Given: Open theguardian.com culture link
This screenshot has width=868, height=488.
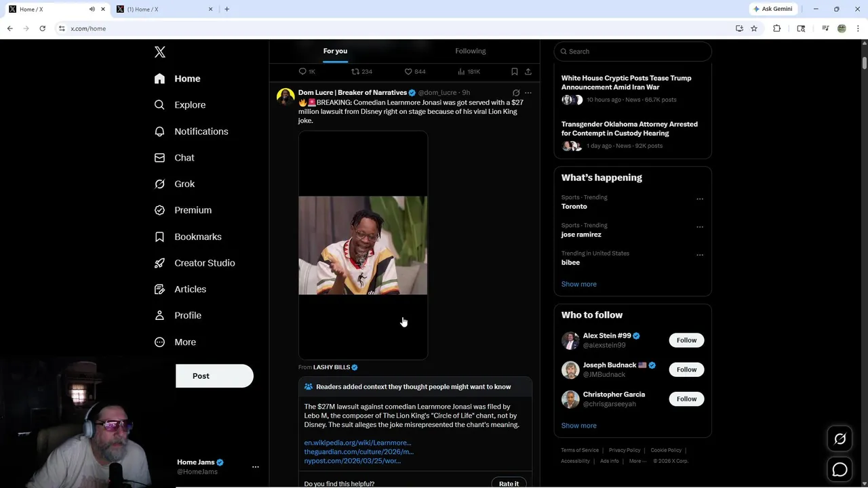Looking at the screenshot, I should (359, 451).
